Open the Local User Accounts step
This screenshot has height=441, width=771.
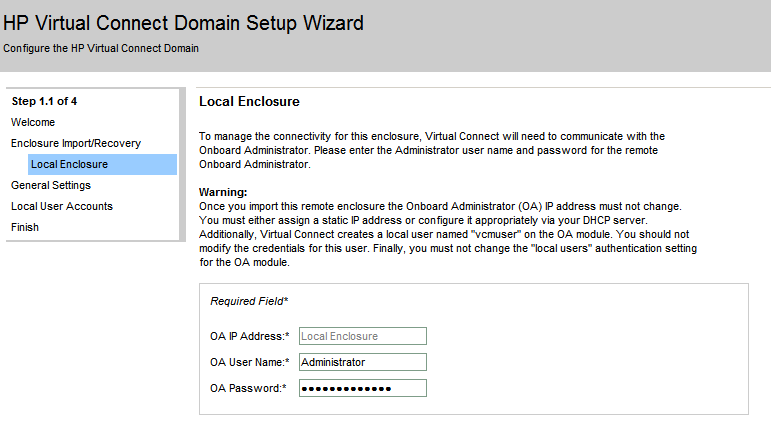pyautogui.click(x=62, y=206)
